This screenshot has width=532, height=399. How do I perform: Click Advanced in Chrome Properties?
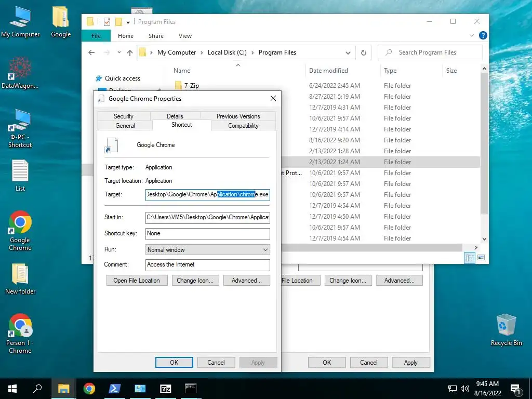tap(247, 281)
